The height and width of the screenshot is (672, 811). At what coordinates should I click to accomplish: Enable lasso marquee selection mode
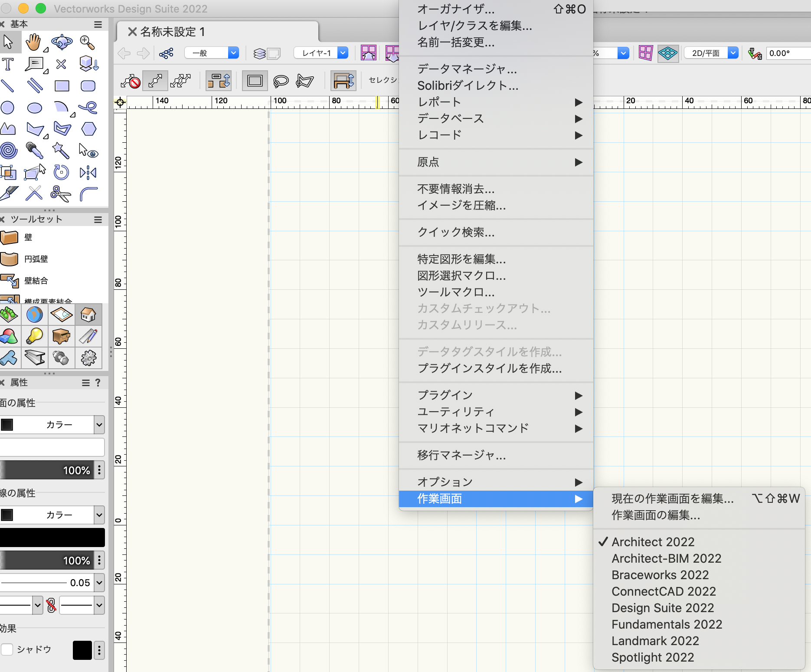281,81
